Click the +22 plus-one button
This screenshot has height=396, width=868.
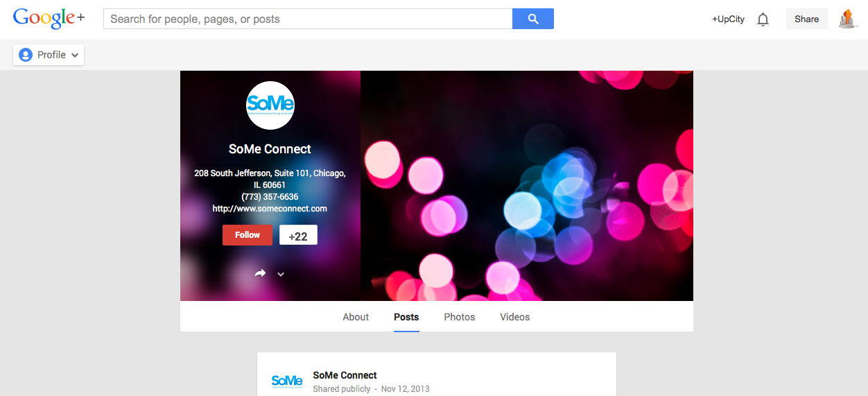point(298,236)
